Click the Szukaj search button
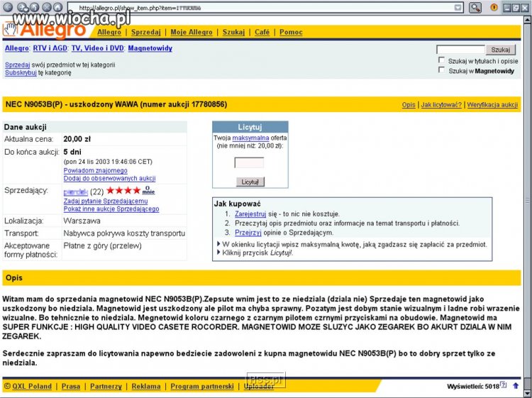This screenshot has height=398, width=532. coord(501,50)
